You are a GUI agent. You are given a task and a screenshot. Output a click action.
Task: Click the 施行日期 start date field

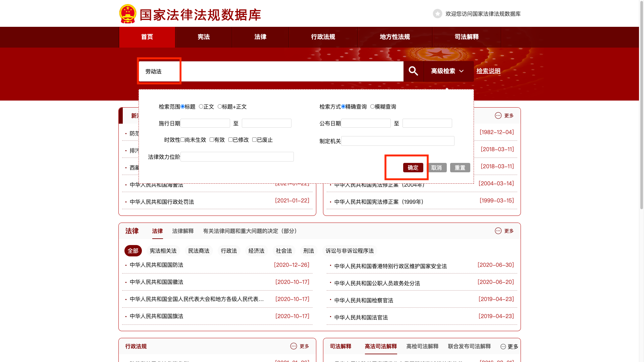point(205,123)
